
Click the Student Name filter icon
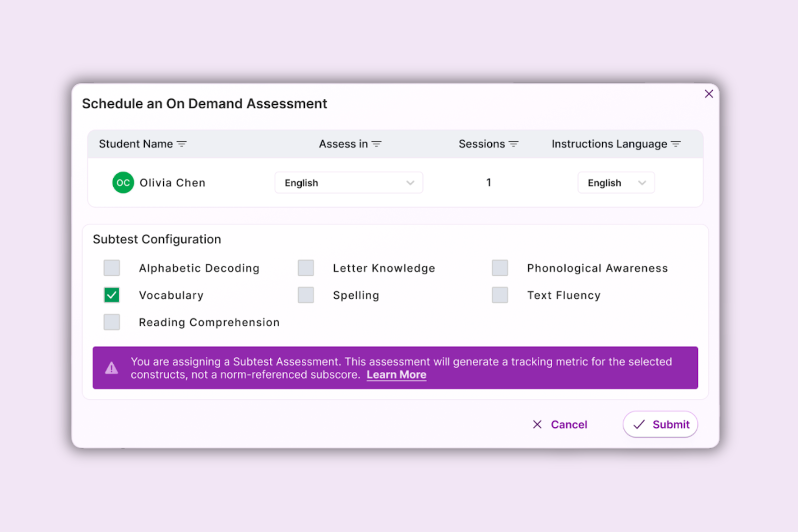182,144
